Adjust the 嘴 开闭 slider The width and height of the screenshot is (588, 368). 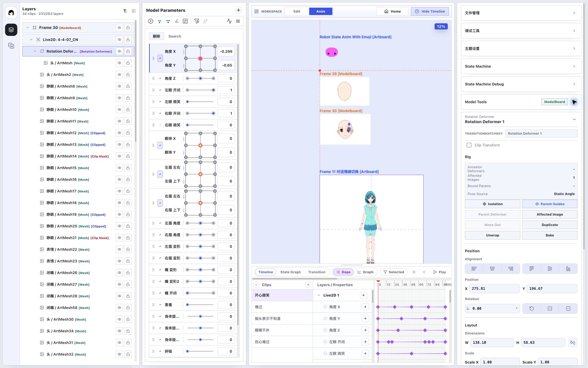tap(200, 293)
